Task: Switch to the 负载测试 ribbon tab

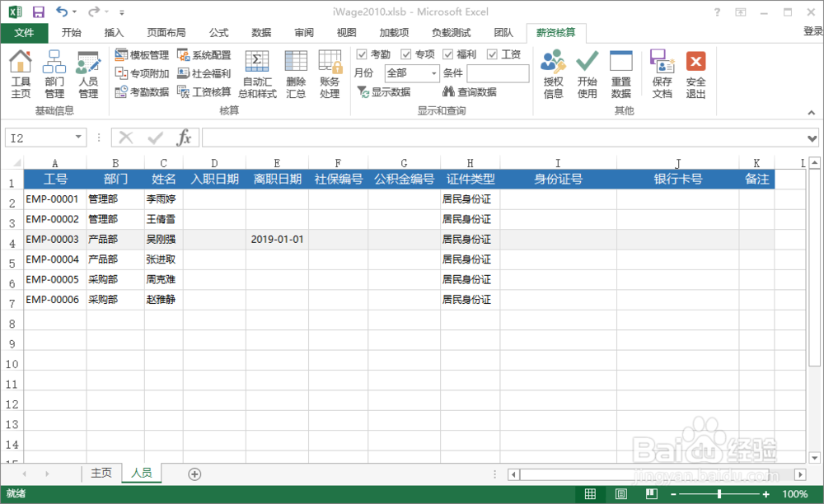Action: pos(451,33)
